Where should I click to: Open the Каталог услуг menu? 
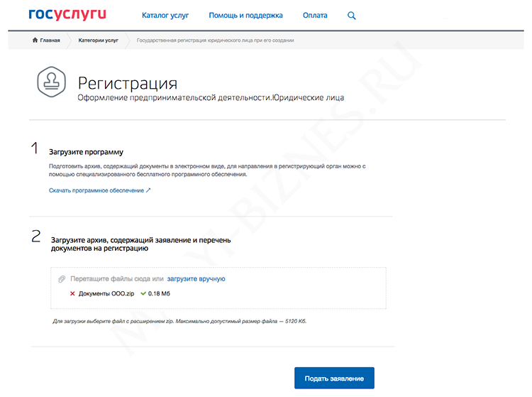click(x=165, y=15)
